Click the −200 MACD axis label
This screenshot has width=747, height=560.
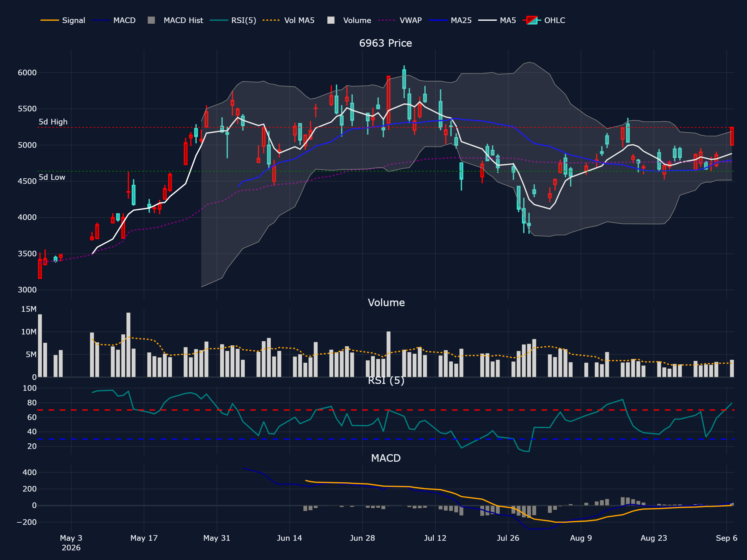(x=27, y=522)
